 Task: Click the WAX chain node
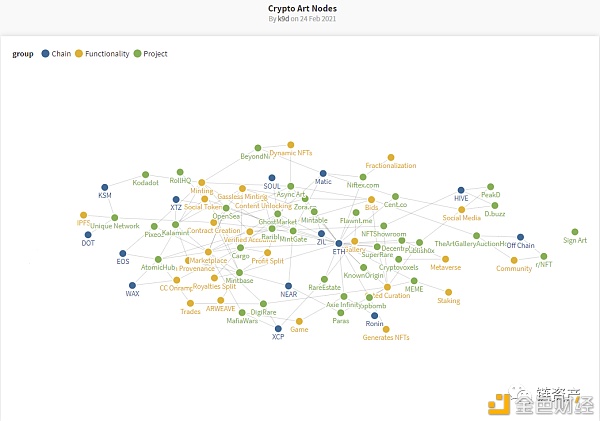(132, 286)
